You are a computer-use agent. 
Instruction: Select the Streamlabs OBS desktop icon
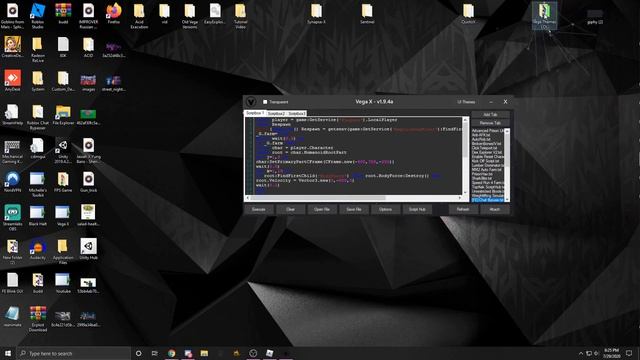pyautogui.click(x=12, y=218)
